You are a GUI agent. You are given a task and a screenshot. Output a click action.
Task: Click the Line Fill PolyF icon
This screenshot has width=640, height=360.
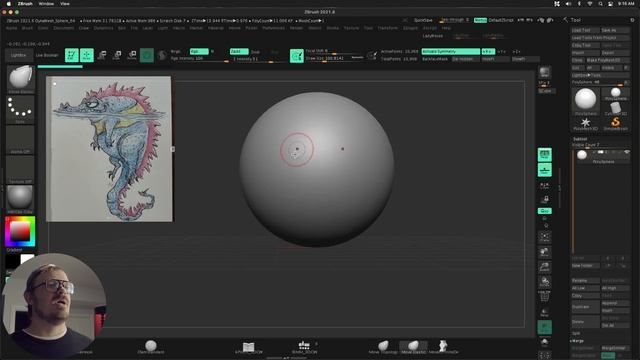tap(544, 297)
